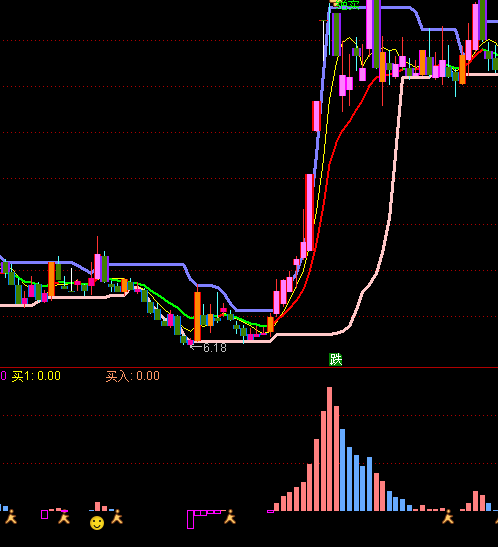Click the green 跌 signal icon
Viewport: 498px width, 547px height.
(x=335, y=359)
